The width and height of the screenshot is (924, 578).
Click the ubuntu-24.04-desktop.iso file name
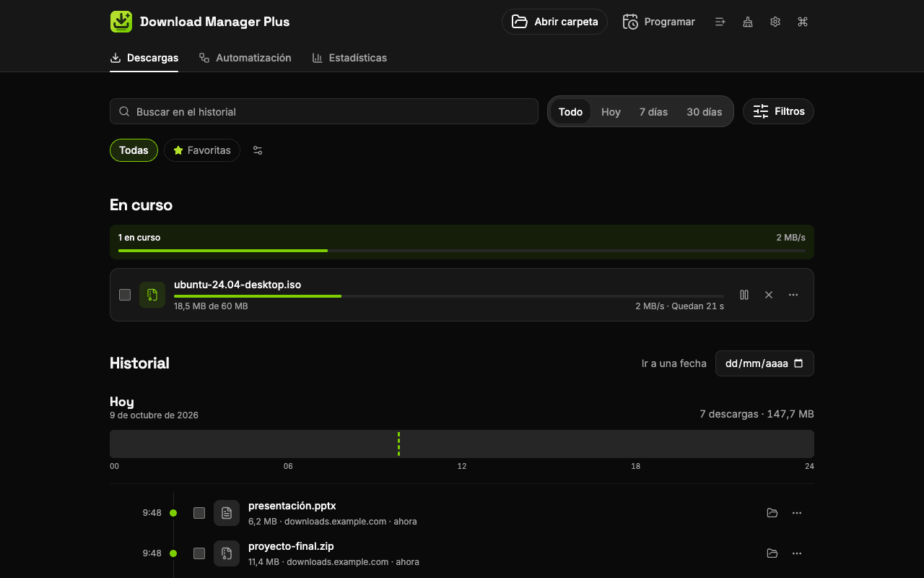click(237, 285)
